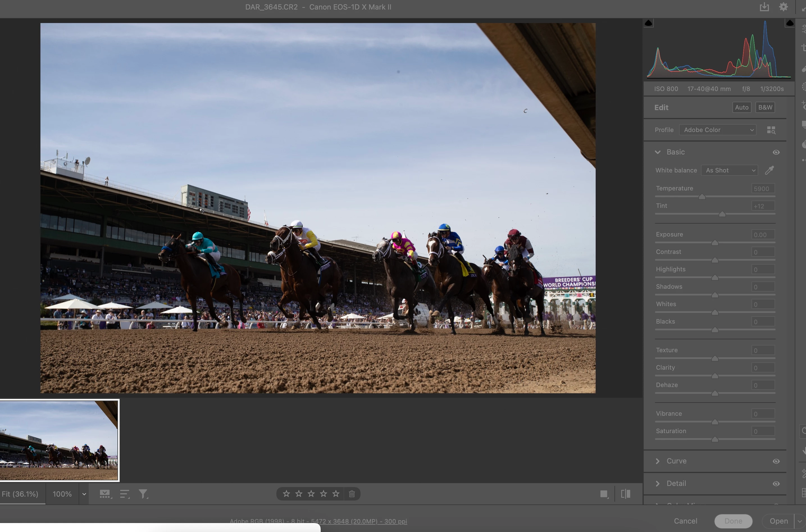This screenshot has width=806, height=532.
Task: Toggle before/after comparison view icon
Action: coord(625,494)
